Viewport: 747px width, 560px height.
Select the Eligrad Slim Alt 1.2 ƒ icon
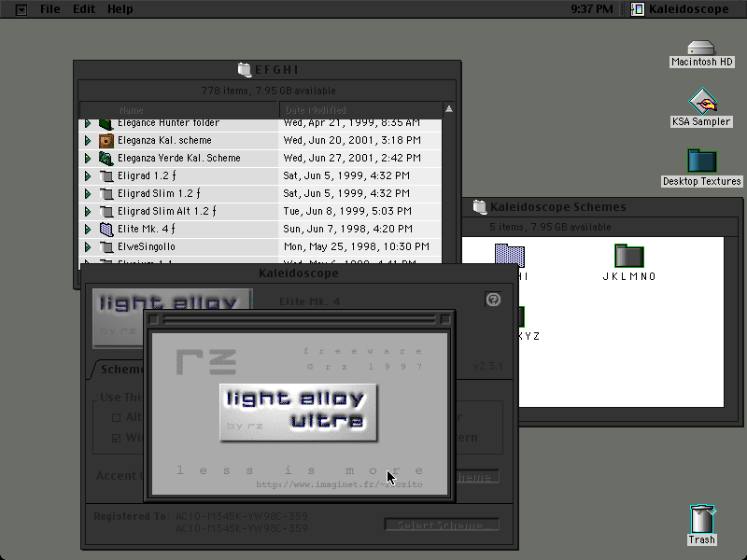point(106,211)
